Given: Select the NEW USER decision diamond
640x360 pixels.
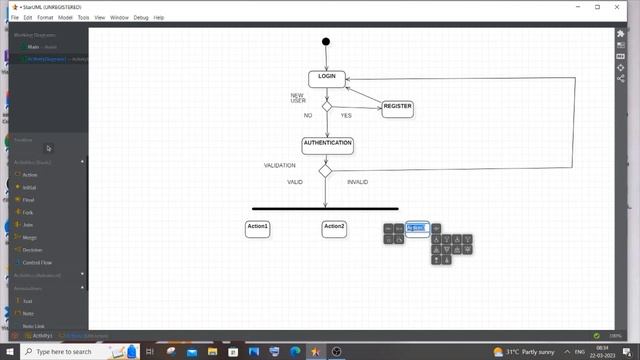Looking at the screenshot, I should (x=327, y=107).
